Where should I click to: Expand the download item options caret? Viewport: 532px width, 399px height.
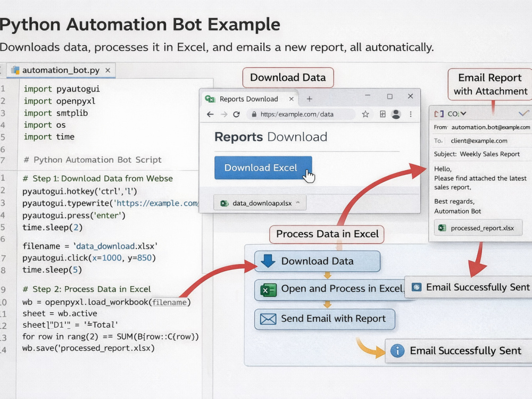[297, 203]
